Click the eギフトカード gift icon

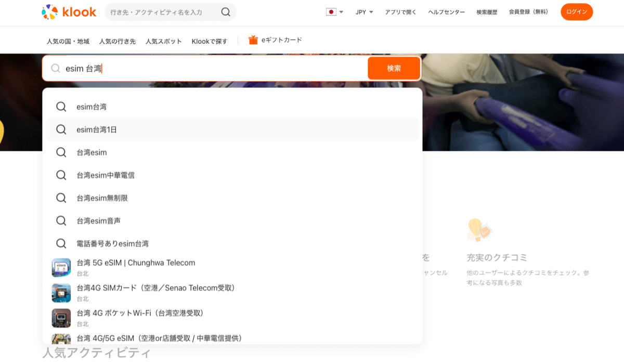point(253,40)
